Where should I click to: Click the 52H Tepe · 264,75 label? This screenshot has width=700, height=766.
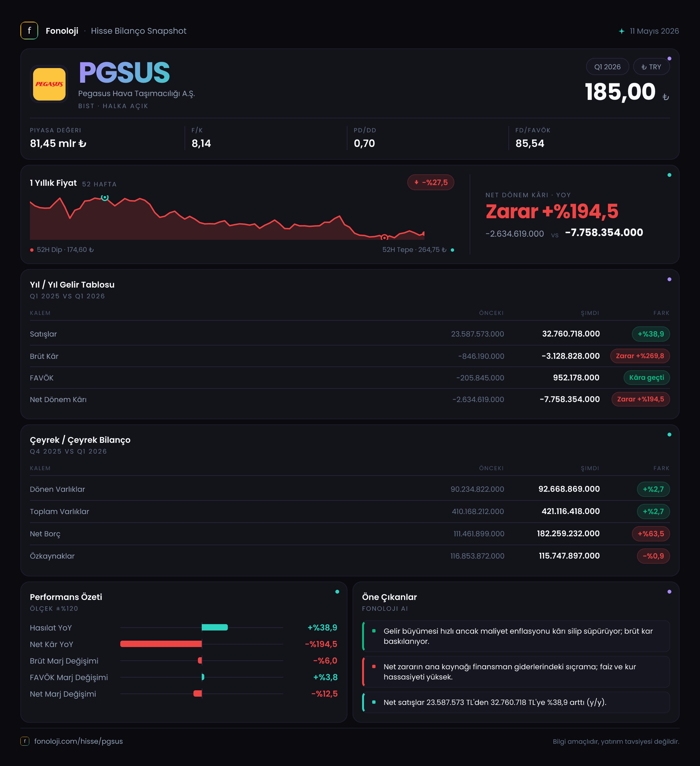[x=414, y=250]
